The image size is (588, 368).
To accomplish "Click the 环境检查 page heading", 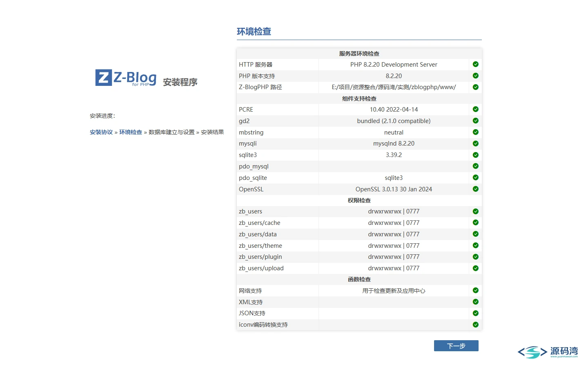I will point(254,31).
